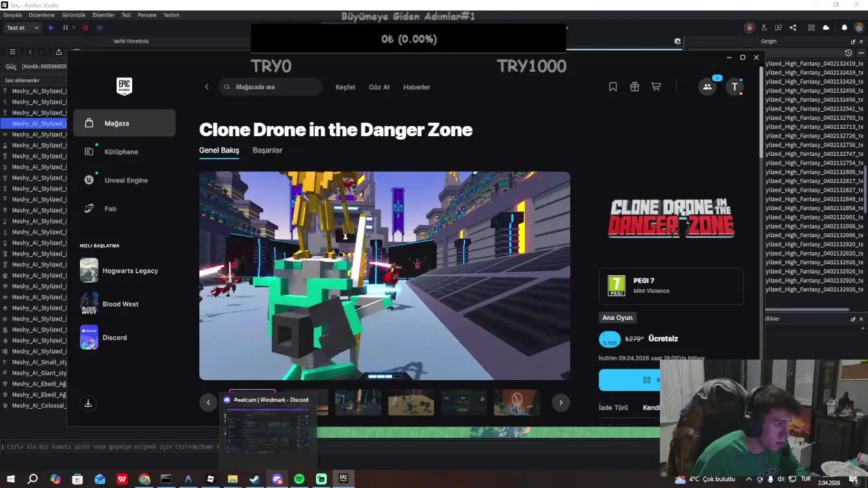Click the Studio command bar input
The image size is (868, 488).
tap(112, 447)
